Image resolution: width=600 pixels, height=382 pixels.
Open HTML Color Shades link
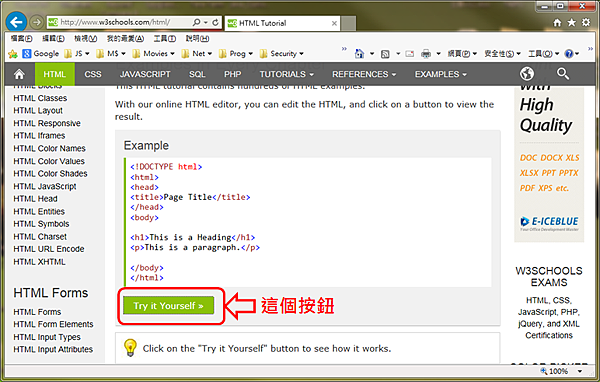tap(50, 174)
